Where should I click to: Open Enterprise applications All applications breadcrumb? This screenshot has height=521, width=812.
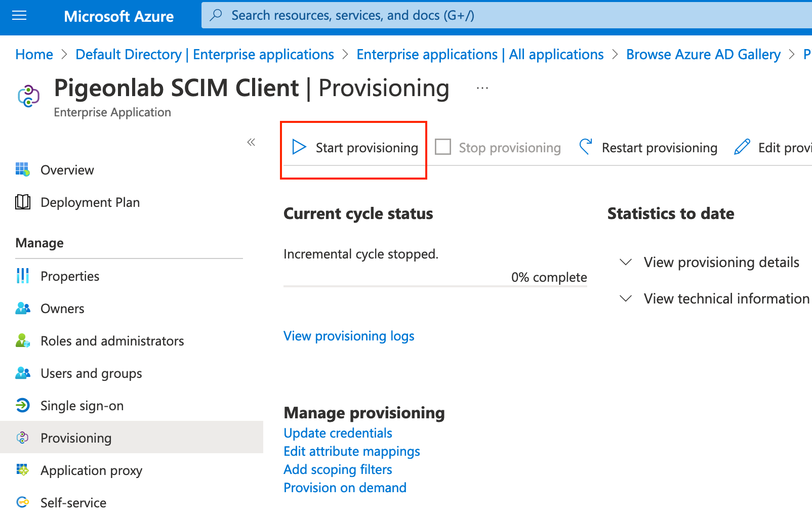(x=480, y=54)
